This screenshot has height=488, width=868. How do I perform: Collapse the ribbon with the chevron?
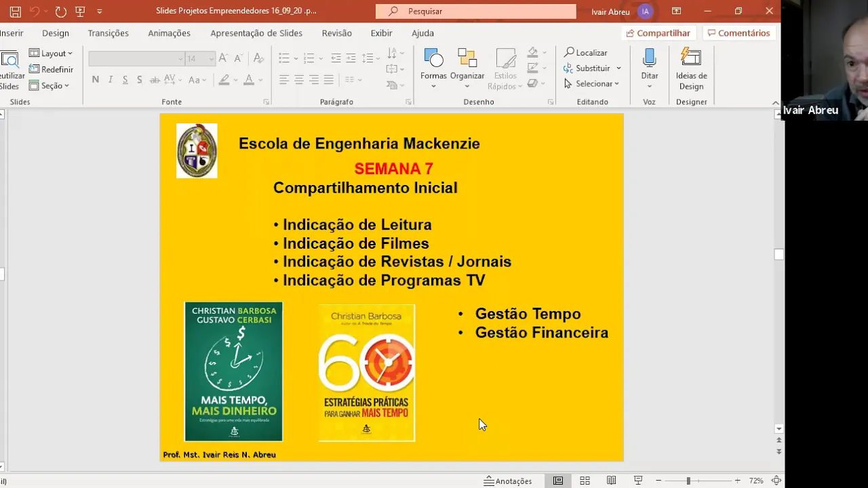(x=776, y=103)
